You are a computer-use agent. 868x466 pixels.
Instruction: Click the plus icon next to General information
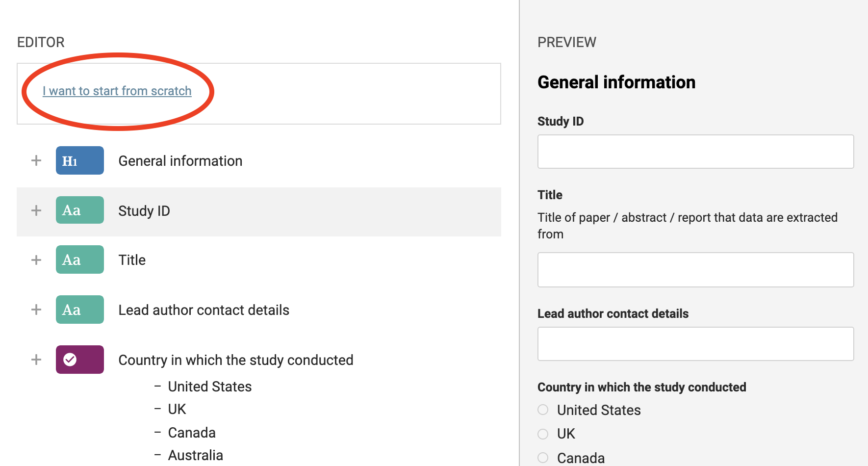tap(36, 160)
